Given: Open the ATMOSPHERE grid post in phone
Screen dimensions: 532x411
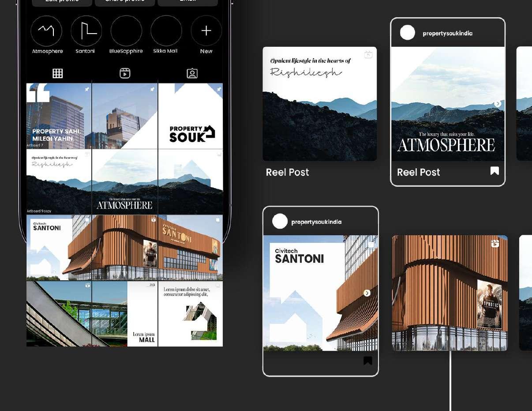Looking at the screenshot, I should [125, 182].
